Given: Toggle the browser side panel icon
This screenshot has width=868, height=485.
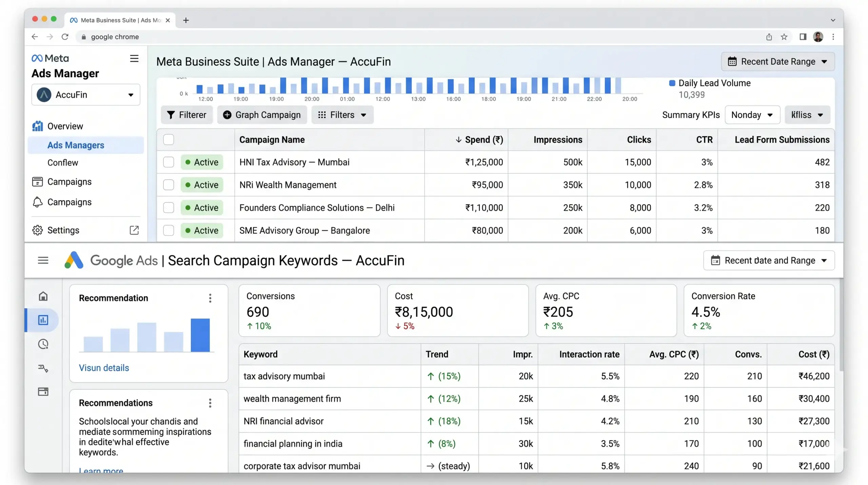Looking at the screenshot, I should (x=803, y=37).
